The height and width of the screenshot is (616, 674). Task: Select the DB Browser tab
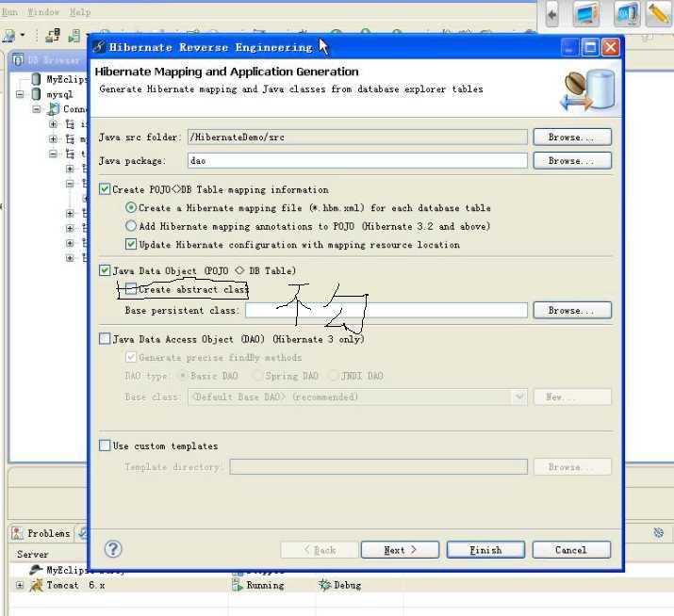(47, 59)
